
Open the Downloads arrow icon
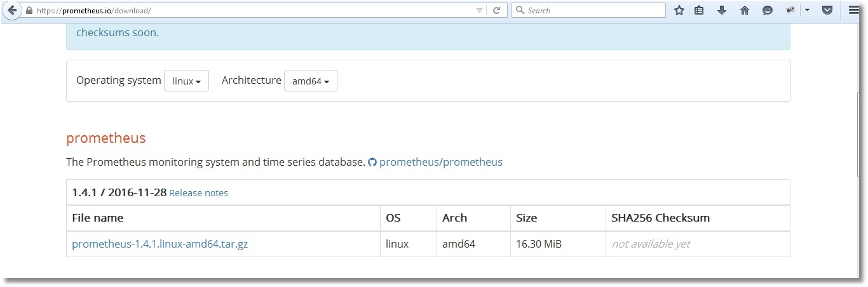722,11
